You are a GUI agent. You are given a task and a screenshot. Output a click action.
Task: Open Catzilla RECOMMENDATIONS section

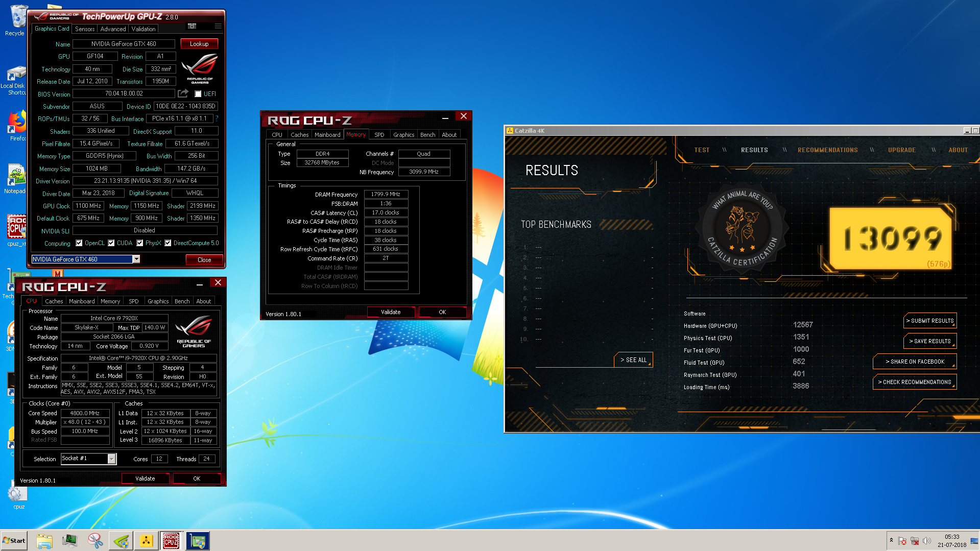tap(828, 150)
